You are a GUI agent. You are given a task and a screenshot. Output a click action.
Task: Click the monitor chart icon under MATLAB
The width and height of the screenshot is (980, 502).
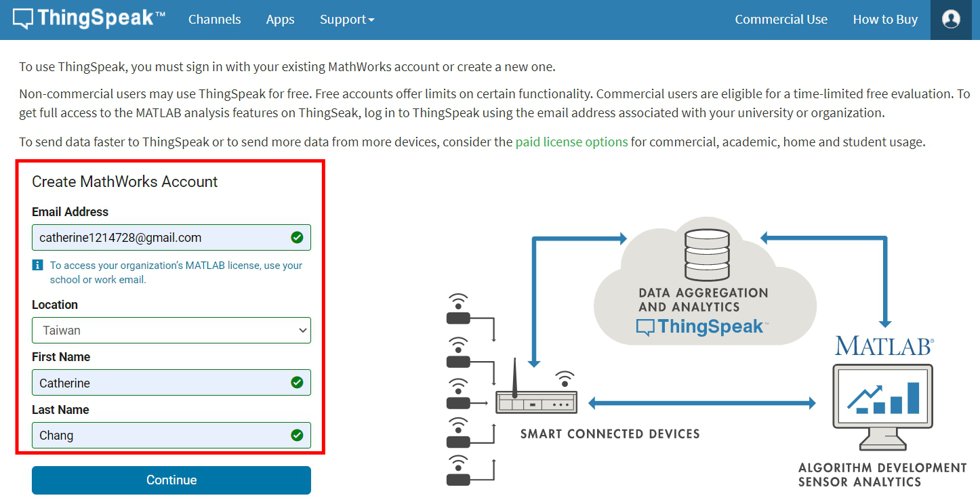(x=884, y=406)
